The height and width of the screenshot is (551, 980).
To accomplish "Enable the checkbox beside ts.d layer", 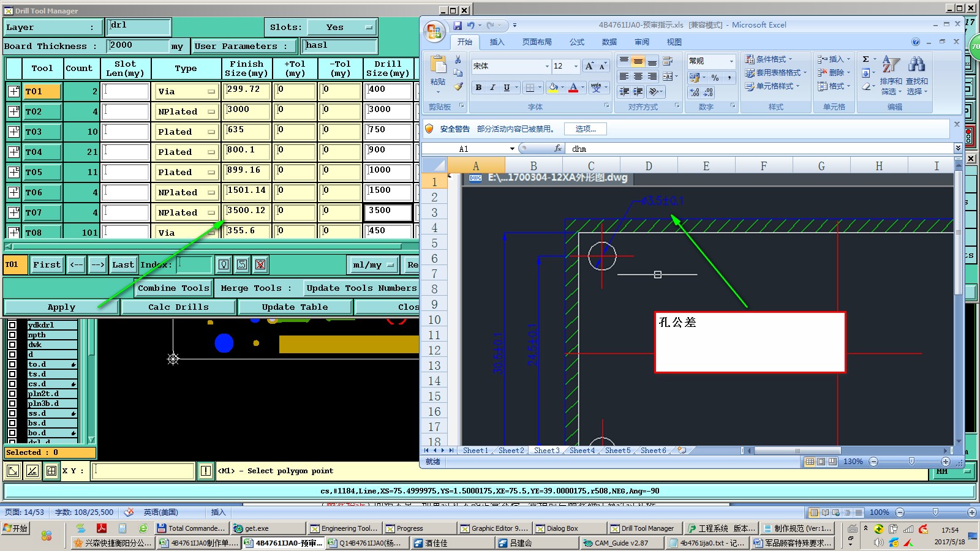I will (12, 374).
